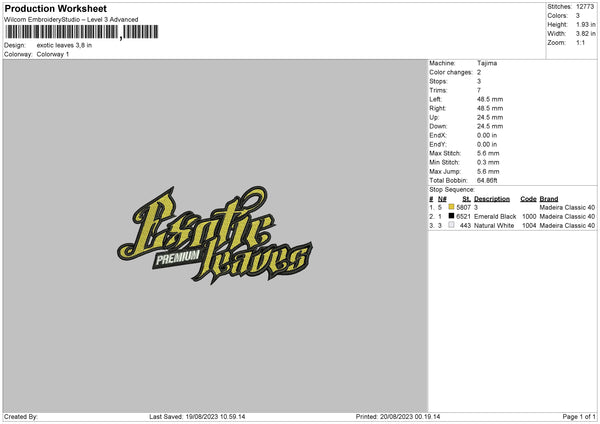
Task: Click the Min Stitch value 0.3 mm
Action: (x=488, y=162)
